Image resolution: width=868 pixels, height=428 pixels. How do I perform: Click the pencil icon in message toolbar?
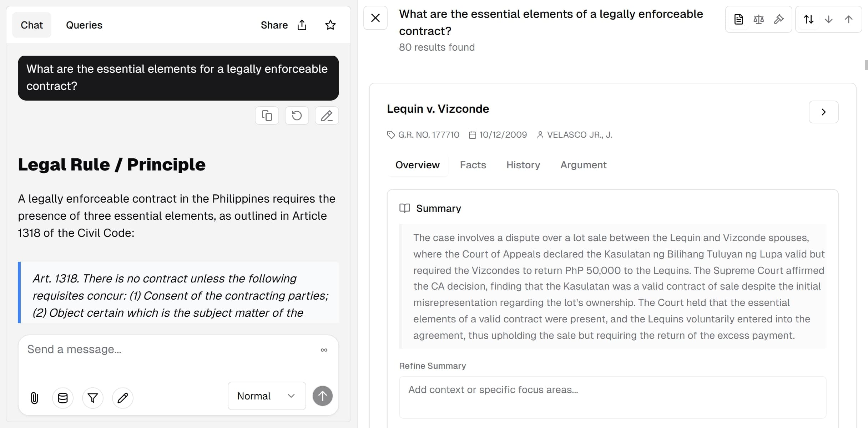tap(123, 397)
